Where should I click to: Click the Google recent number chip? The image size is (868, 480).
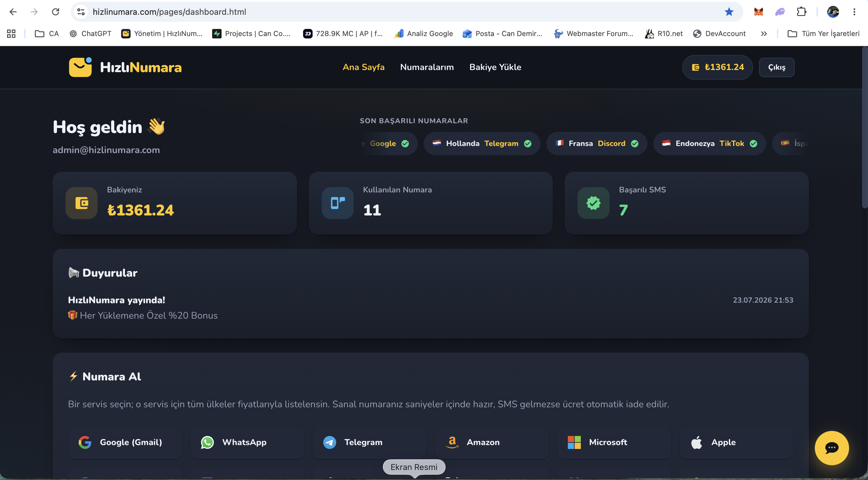tap(389, 143)
